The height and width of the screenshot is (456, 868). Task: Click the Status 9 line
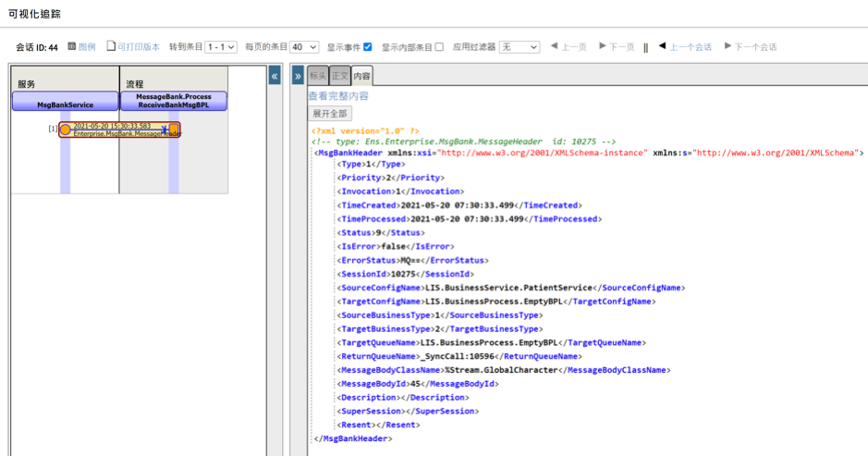pos(381,233)
